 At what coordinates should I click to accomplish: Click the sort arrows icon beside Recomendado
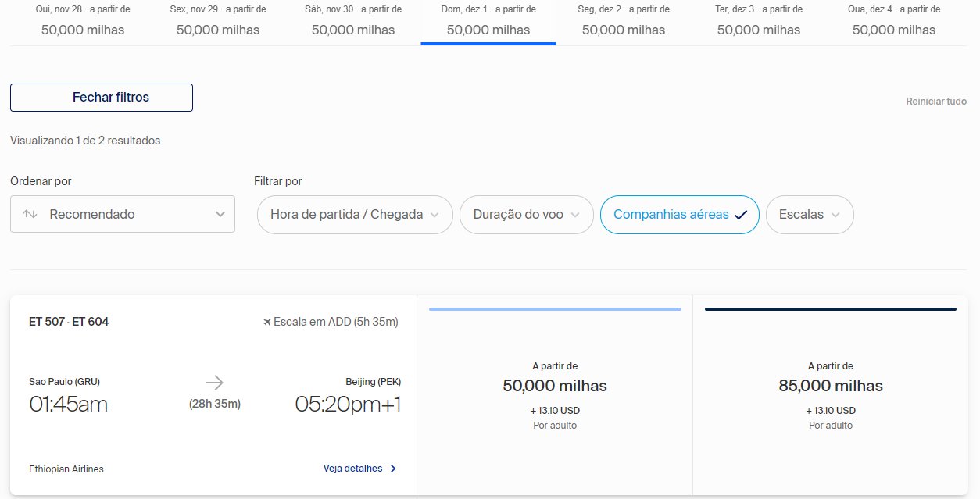tap(30, 214)
